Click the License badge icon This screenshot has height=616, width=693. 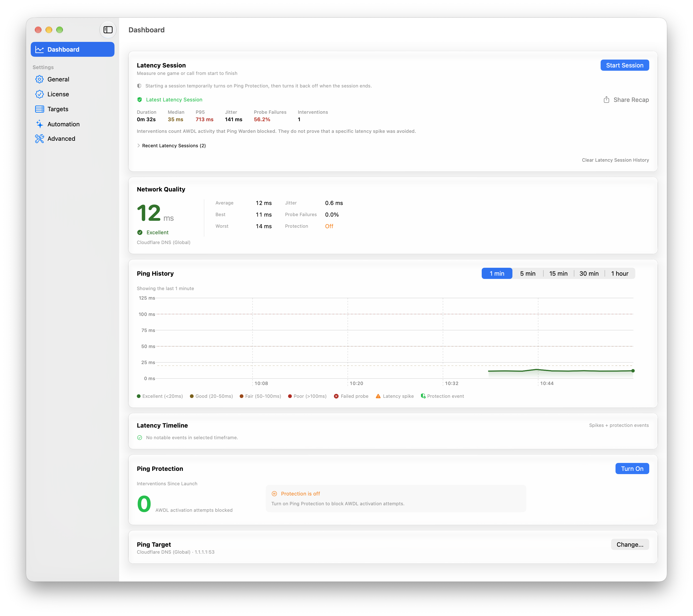(x=40, y=94)
